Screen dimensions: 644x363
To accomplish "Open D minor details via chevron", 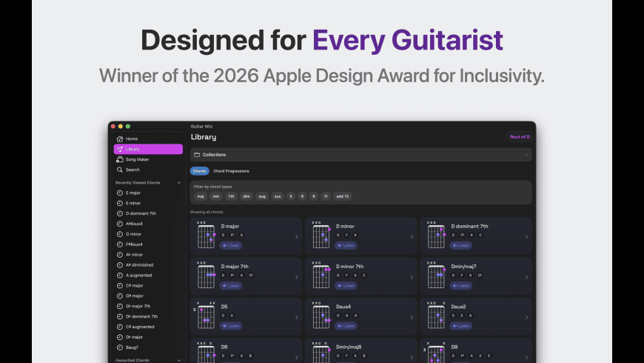I will (x=412, y=237).
